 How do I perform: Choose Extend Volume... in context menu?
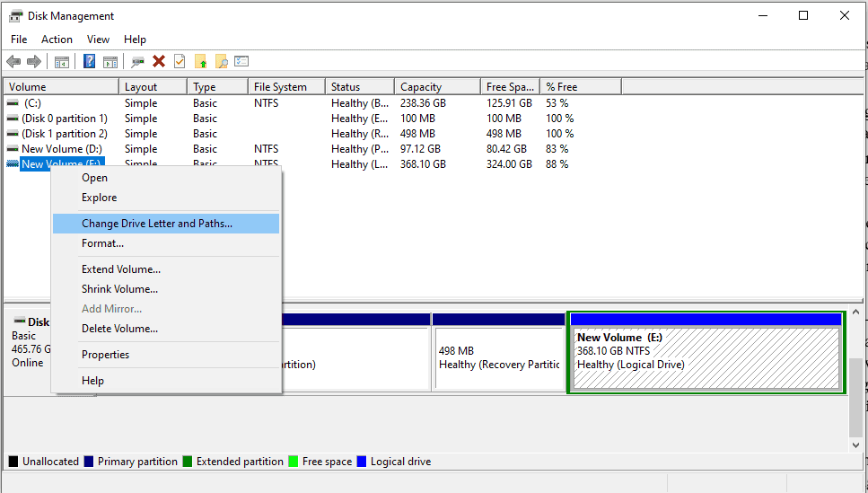point(166,269)
